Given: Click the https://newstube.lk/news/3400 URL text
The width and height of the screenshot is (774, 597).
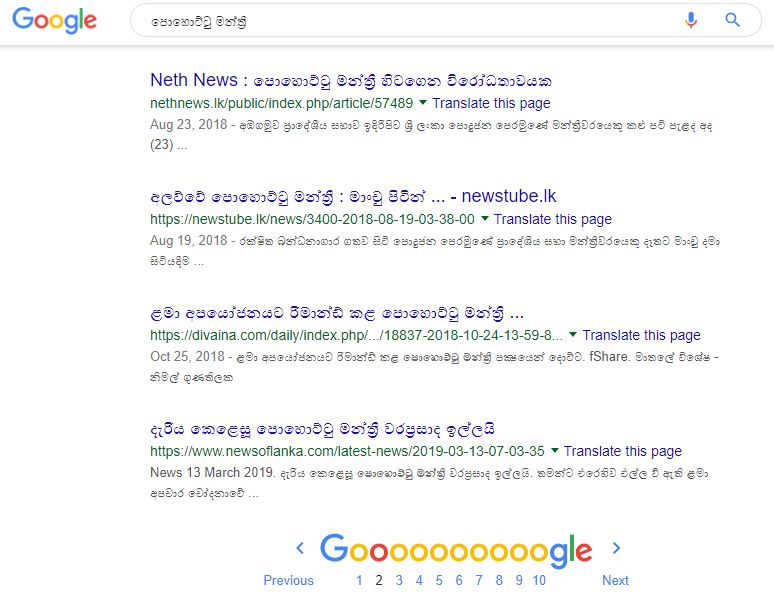Looking at the screenshot, I should pos(312,219).
